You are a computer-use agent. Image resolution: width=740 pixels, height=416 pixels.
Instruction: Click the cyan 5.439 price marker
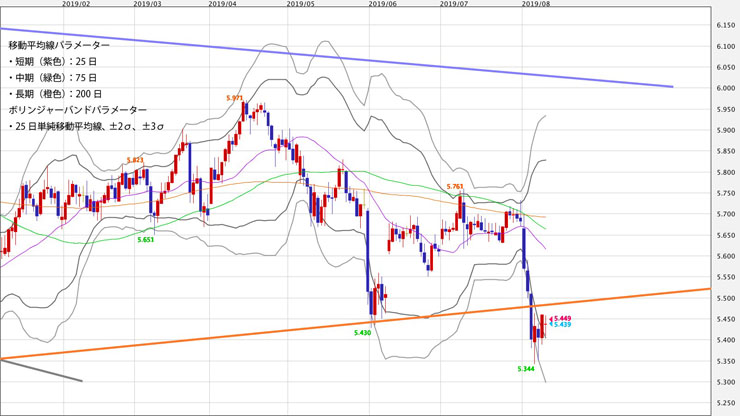tap(561, 324)
